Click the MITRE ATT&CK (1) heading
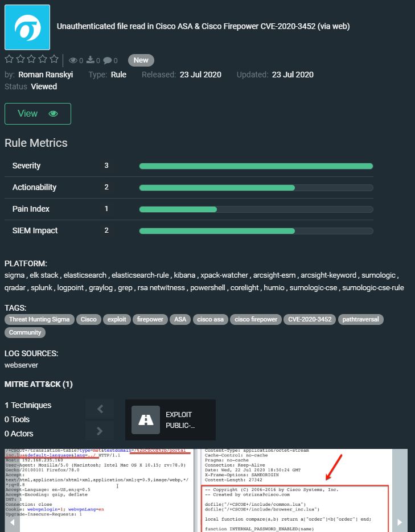 38,384
